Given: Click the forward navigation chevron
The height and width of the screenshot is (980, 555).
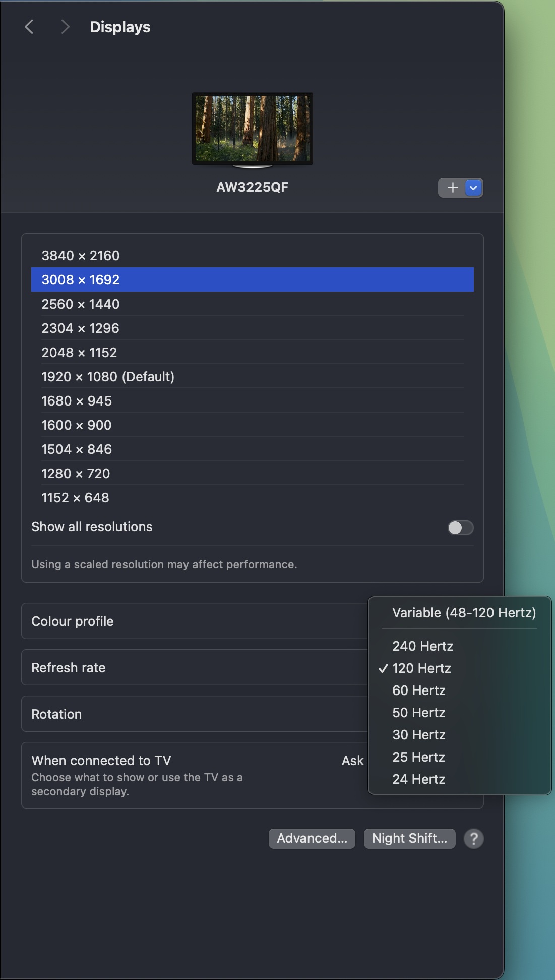Looking at the screenshot, I should 65,27.
